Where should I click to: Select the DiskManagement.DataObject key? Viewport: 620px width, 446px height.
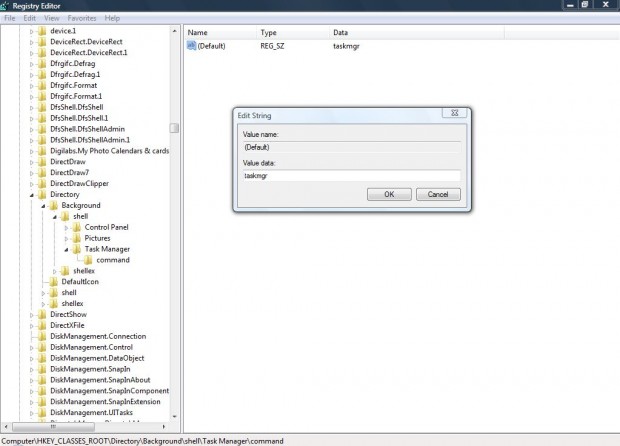(97, 358)
